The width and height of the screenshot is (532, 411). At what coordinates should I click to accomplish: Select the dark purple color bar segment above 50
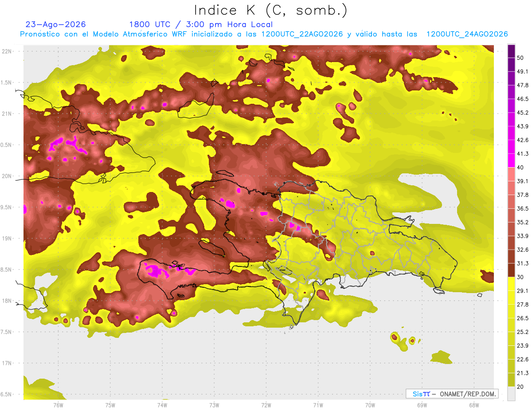coord(511,51)
